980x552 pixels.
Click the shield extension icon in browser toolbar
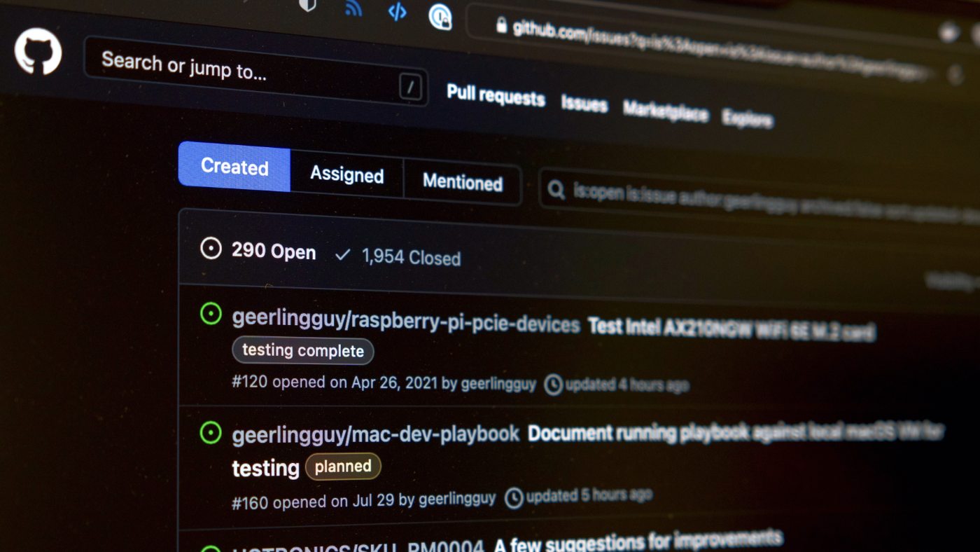307,5
